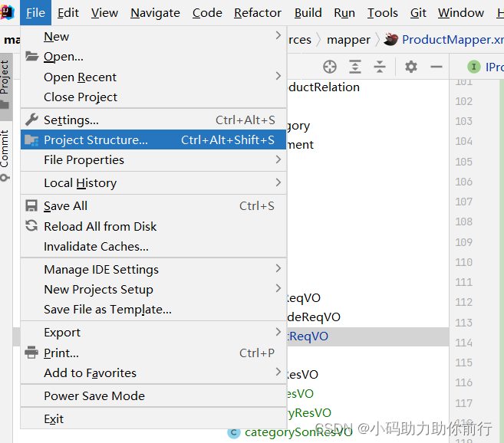
Task: Open the gear options in Project panel
Action: point(410,67)
